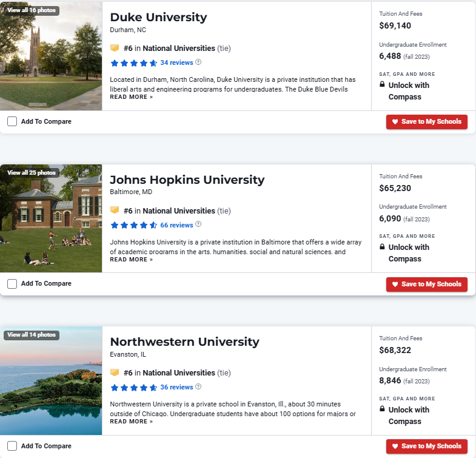View all 16 photos of Duke
The width and height of the screenshot is (476, 458).
coord(31,10)
